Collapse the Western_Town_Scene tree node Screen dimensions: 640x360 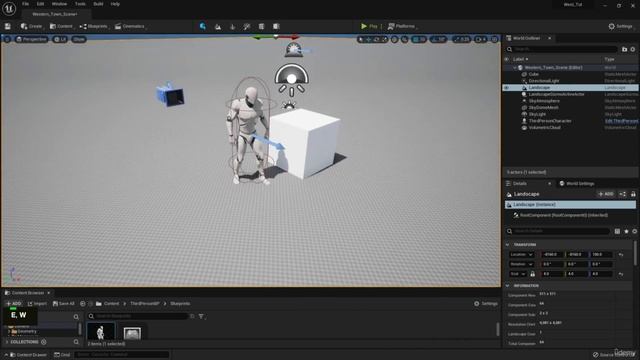click(515, 68)
